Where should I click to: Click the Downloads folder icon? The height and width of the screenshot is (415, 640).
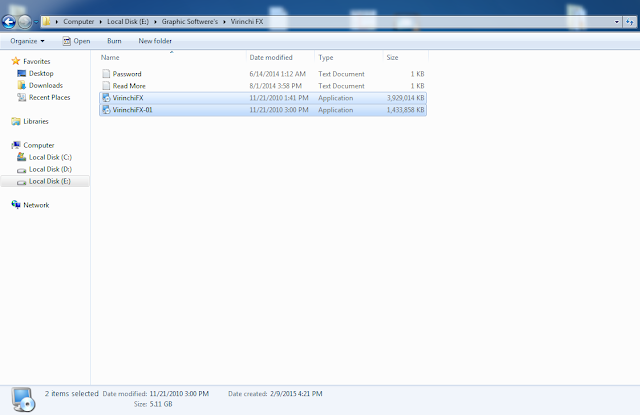22,85
